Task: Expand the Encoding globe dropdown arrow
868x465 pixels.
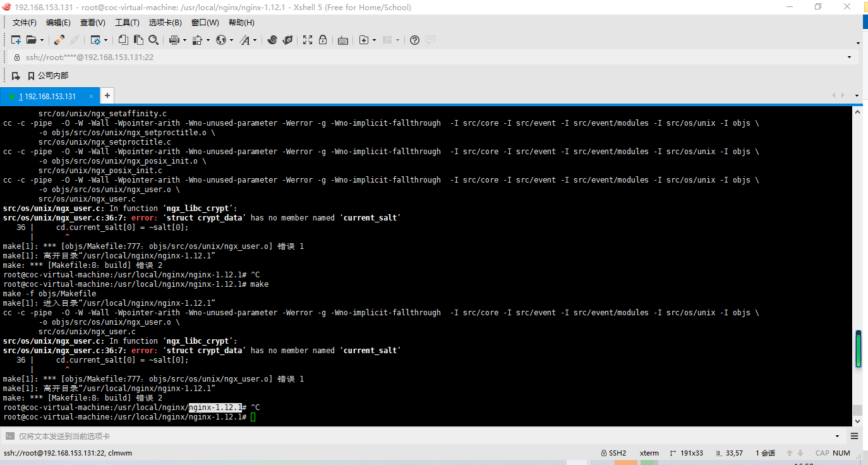Action: (231, 40)
